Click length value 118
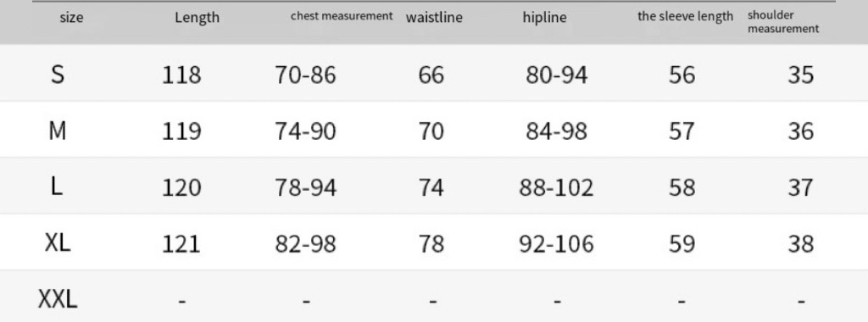 [x=181, y=75]
